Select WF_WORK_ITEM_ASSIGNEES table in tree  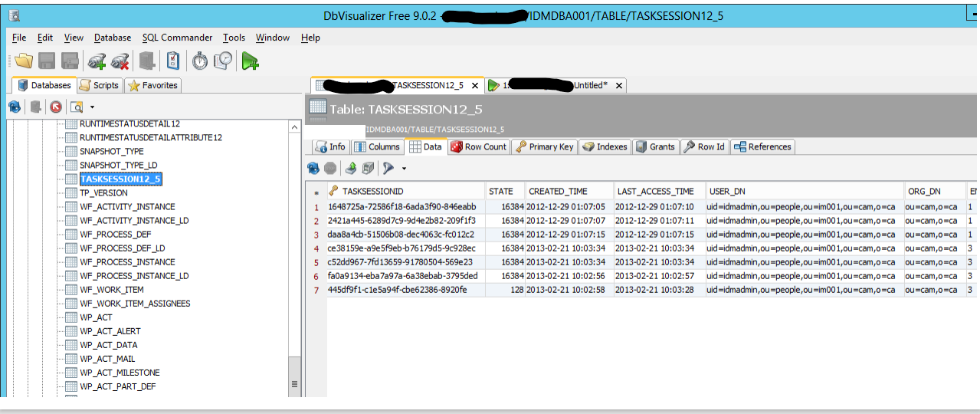tap(134, 303)
